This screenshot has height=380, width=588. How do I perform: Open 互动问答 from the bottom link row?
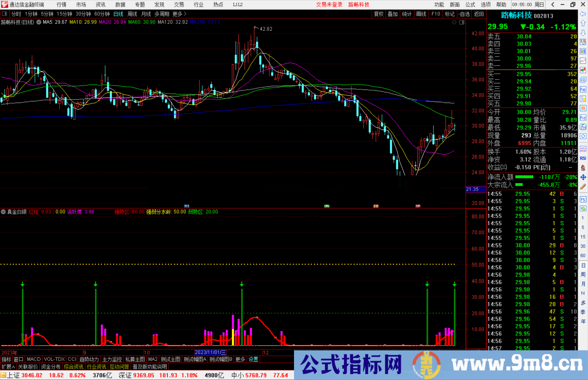tap(120, 367)
